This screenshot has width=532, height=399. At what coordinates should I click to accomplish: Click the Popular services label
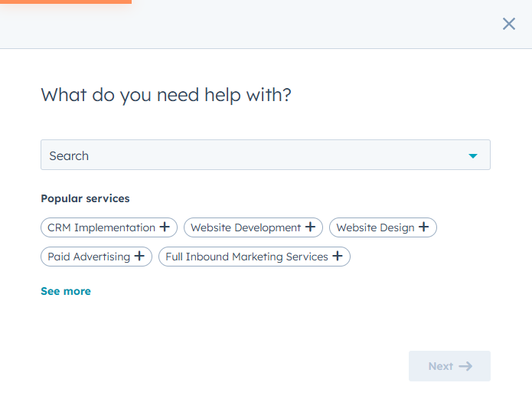tap(85, 198)
